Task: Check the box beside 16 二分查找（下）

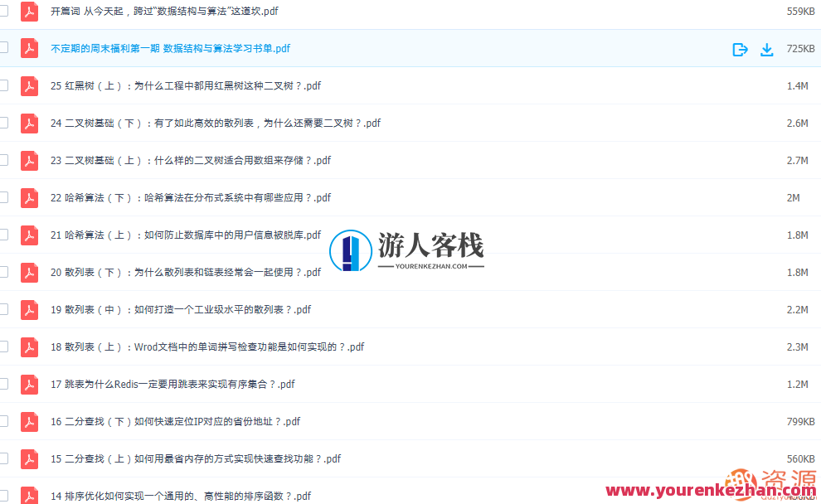Action: click(x=4, y=421)
